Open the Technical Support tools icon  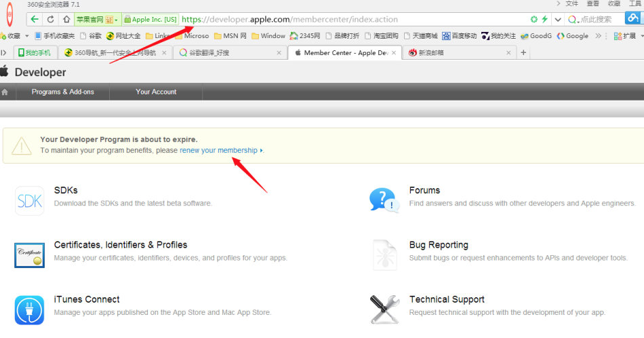(384, 309)
